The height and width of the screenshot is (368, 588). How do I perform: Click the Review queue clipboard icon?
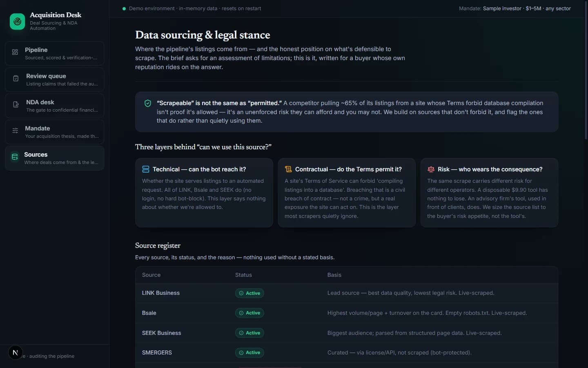[16, 79]
